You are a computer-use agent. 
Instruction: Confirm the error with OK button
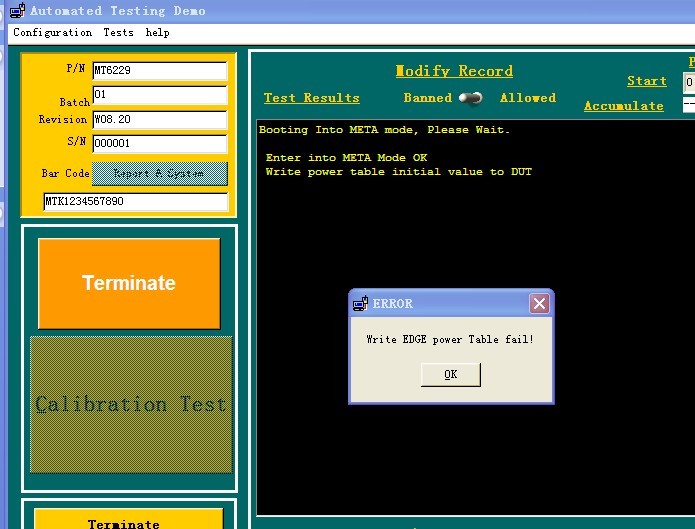point(450,375)
